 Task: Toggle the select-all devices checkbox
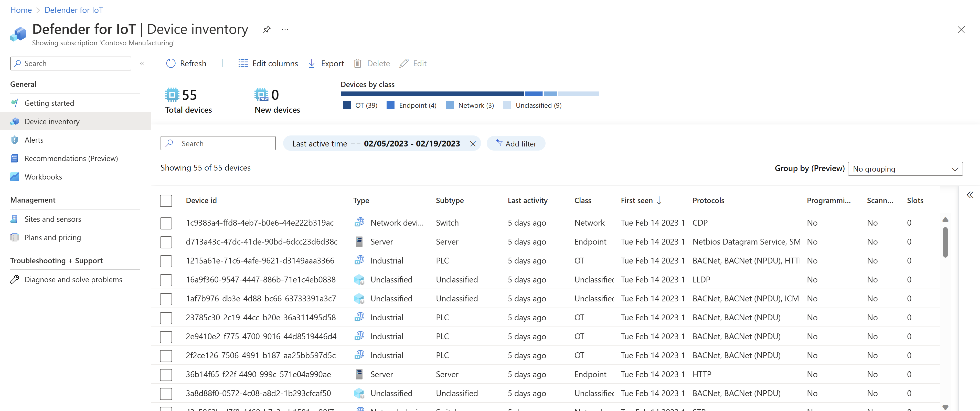166,201
